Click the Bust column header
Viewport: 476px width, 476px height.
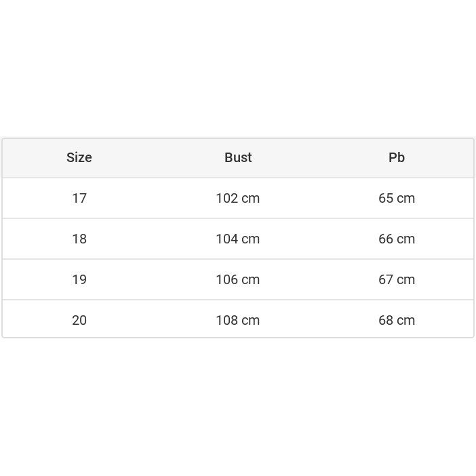point(238,157)
